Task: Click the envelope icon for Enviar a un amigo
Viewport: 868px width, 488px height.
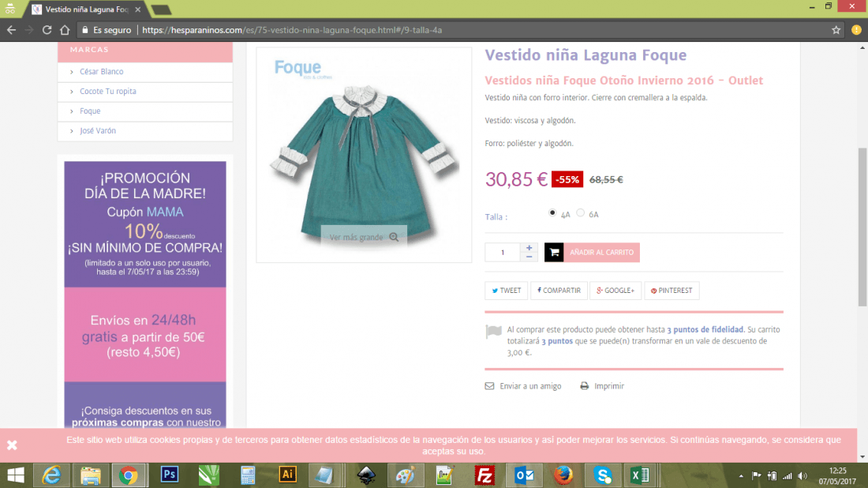Action: coord(489,386)
